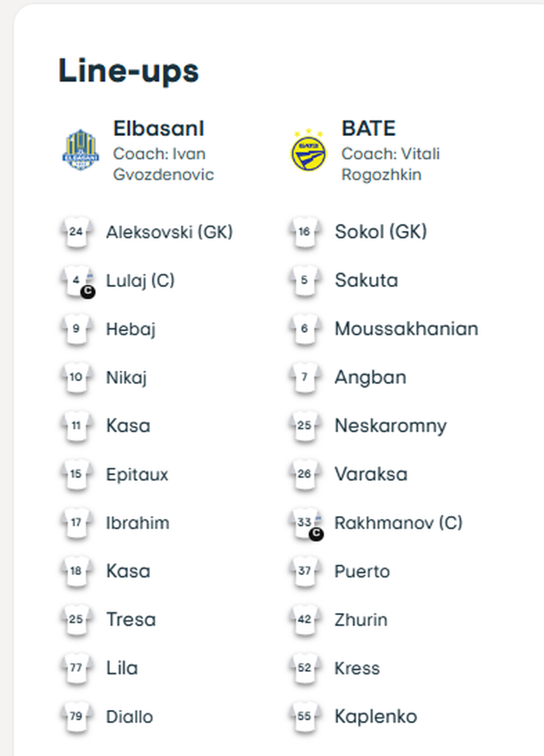Click Lulaj's captain jersey icon number 4
Viewport: 544px width, 756px height.
77,282
